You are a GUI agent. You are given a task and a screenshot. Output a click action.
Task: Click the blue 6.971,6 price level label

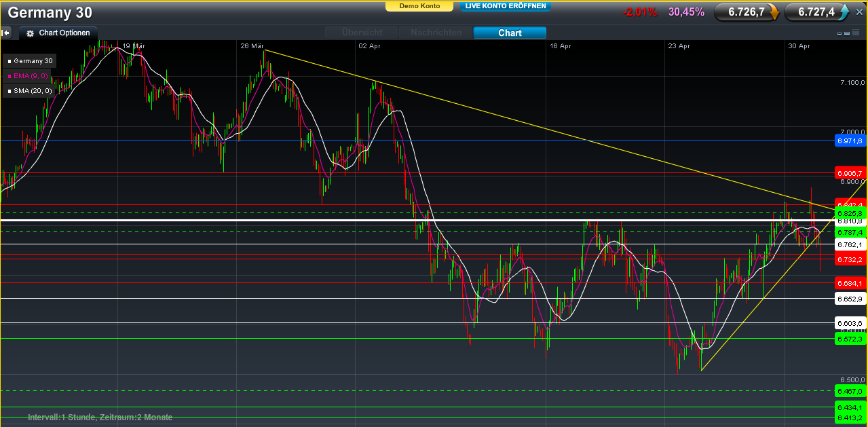[850, 141]
